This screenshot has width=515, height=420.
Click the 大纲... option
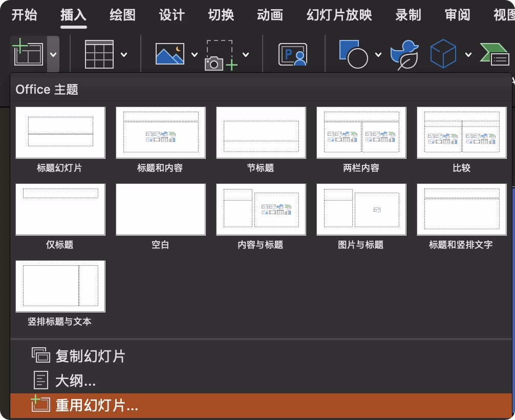[75, 381]
